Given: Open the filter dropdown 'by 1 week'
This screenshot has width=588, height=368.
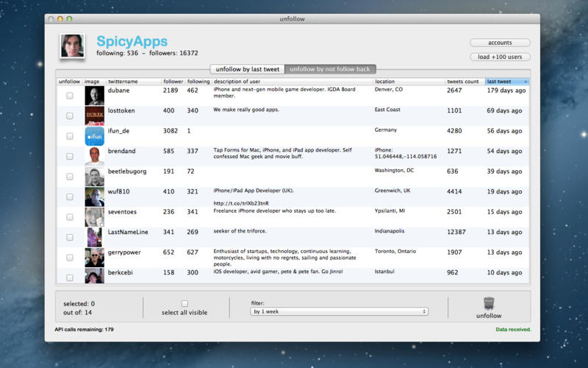Looking at the screenshot, I should tap(339, 311).
